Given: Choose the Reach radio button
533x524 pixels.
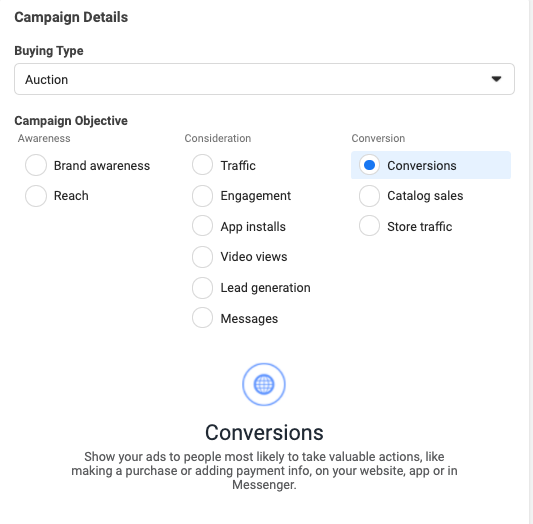Looking at the screenshot, I should [x=36, y=196].
